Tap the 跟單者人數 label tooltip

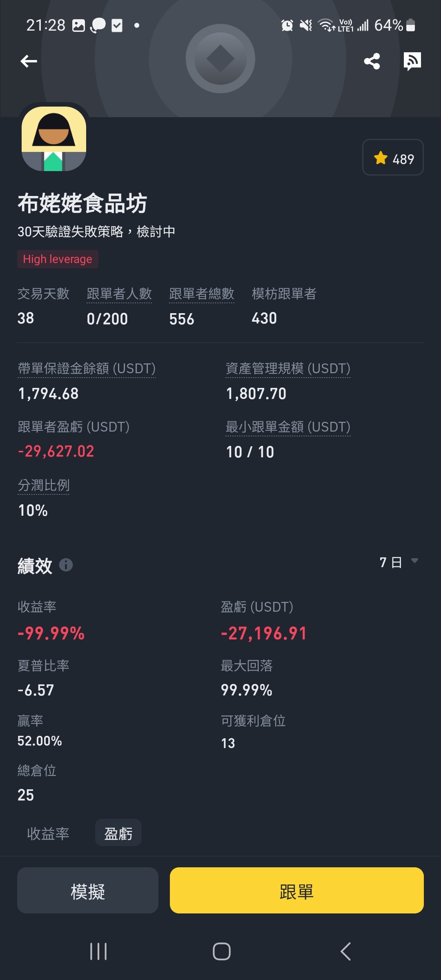coord(119,294)
